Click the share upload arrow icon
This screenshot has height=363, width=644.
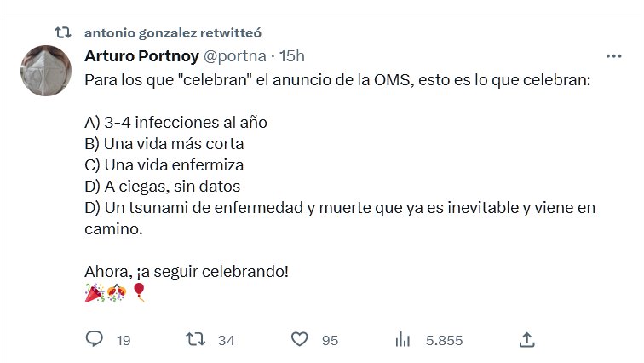(527, 339)
